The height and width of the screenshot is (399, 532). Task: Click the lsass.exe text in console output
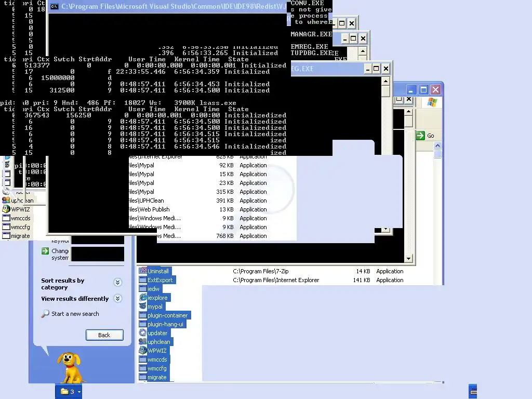pos(218,103)
